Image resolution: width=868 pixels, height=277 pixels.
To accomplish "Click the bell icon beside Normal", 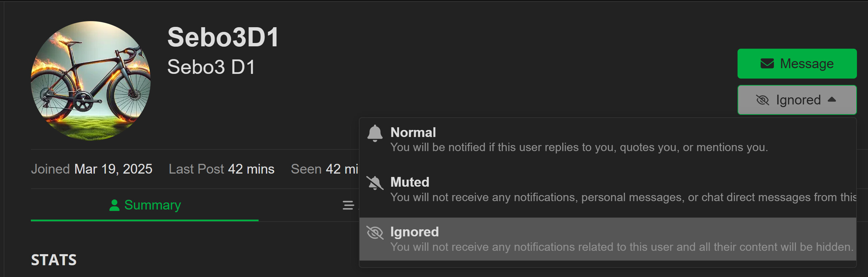I will (x=375, y=133).
